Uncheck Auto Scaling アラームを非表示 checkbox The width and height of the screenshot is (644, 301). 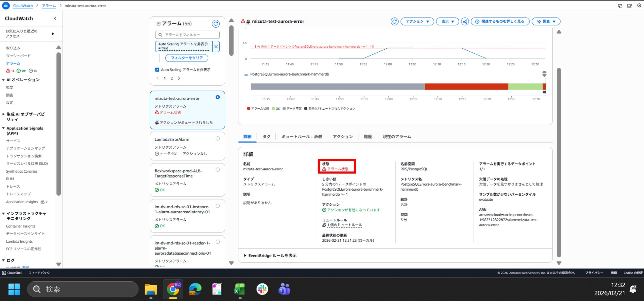tap(157, 70)
